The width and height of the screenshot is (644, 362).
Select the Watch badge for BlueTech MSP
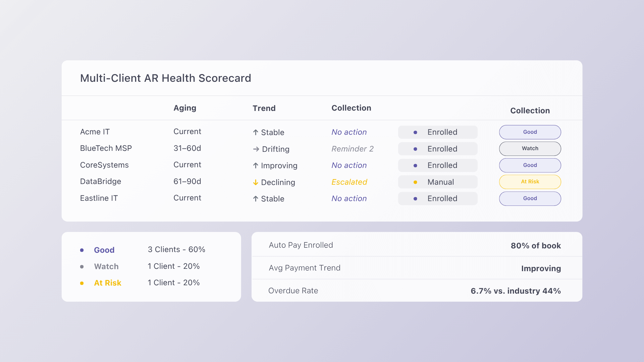click(x=530, y=148)
